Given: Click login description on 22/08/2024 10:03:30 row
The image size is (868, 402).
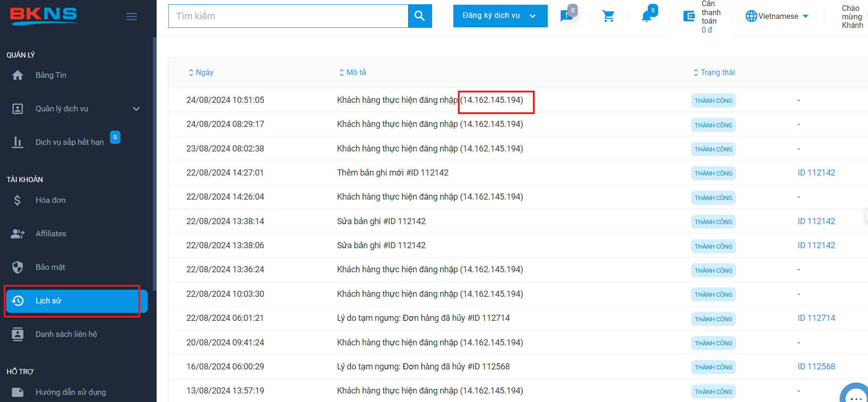Looking at the screenshot, I should click(430, 294).
